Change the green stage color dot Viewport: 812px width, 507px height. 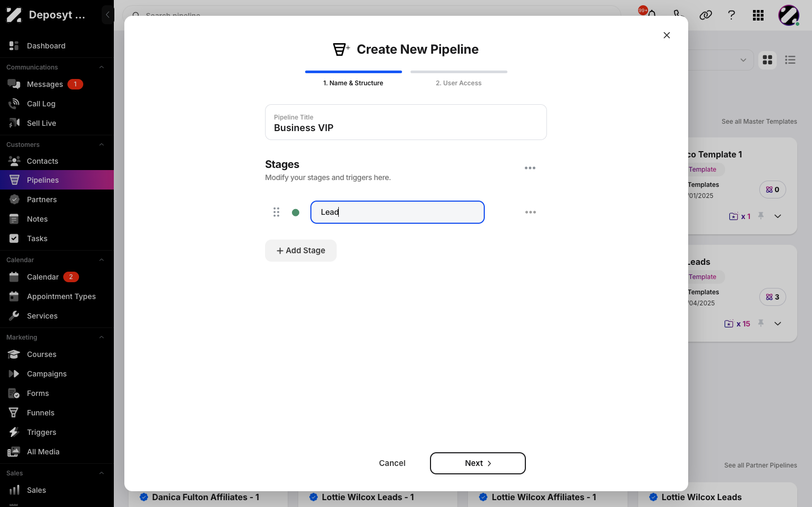pos(296,213)
